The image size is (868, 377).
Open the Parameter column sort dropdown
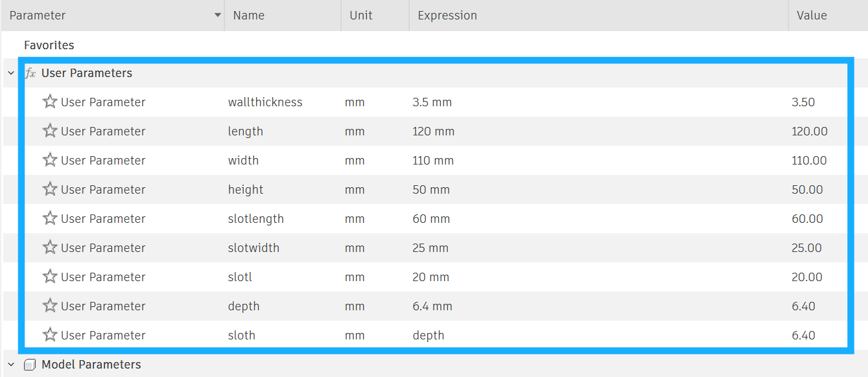point(218,16)
